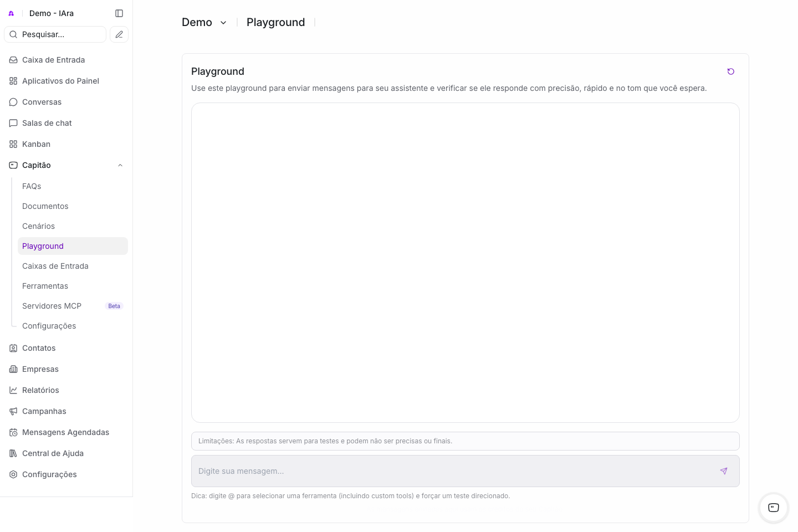Open Configurações under Capitão
798x532 pixels.
coord(73,326)
